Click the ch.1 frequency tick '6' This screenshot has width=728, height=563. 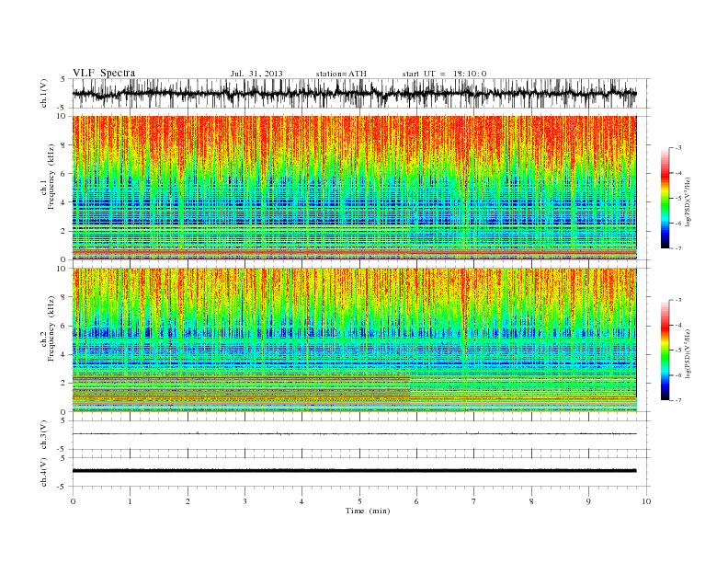[64, 174]
